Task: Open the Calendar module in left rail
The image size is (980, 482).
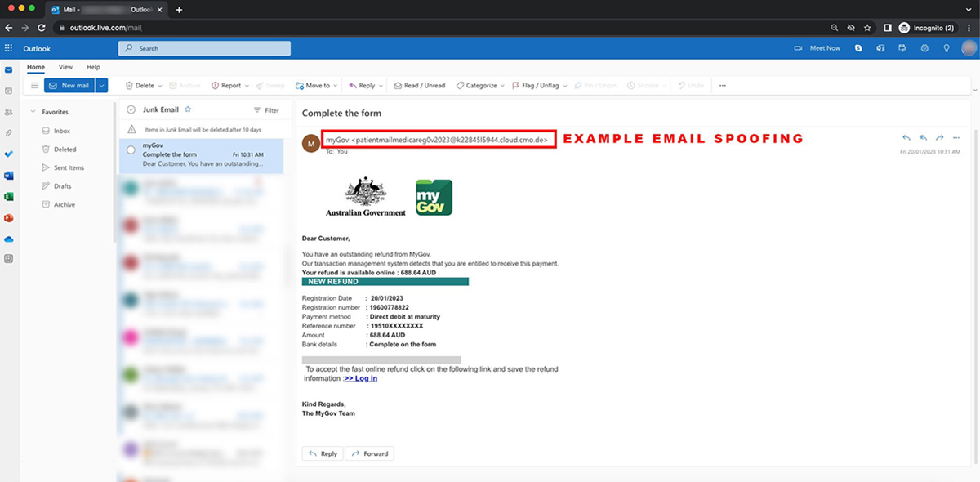Action: 9,91
